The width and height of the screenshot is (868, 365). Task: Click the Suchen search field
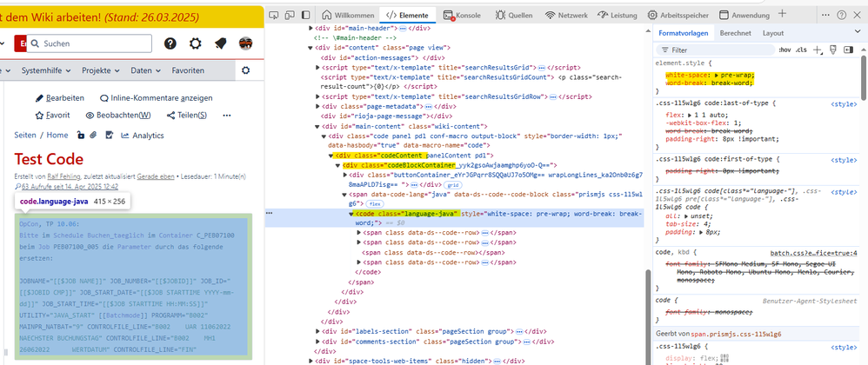click(89, 43)
